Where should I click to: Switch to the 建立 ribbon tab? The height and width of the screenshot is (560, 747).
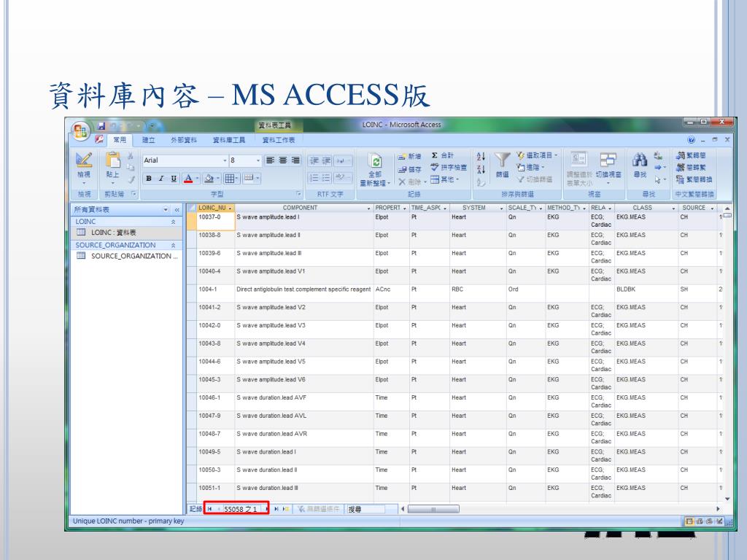(149, 140)
